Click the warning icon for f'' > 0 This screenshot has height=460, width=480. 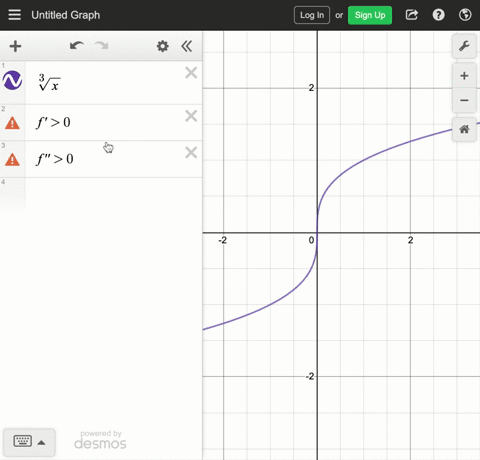pyautogui.click(x=12, y=160)
